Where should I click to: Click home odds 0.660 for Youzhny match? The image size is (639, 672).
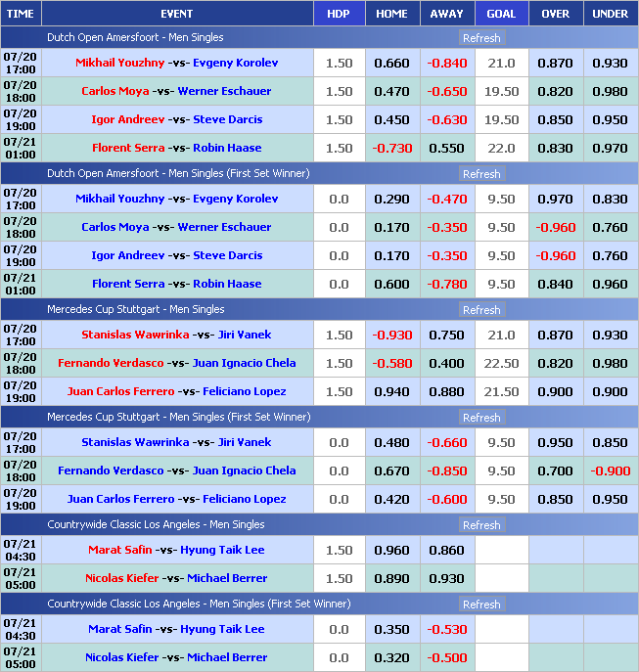point(391,64)
